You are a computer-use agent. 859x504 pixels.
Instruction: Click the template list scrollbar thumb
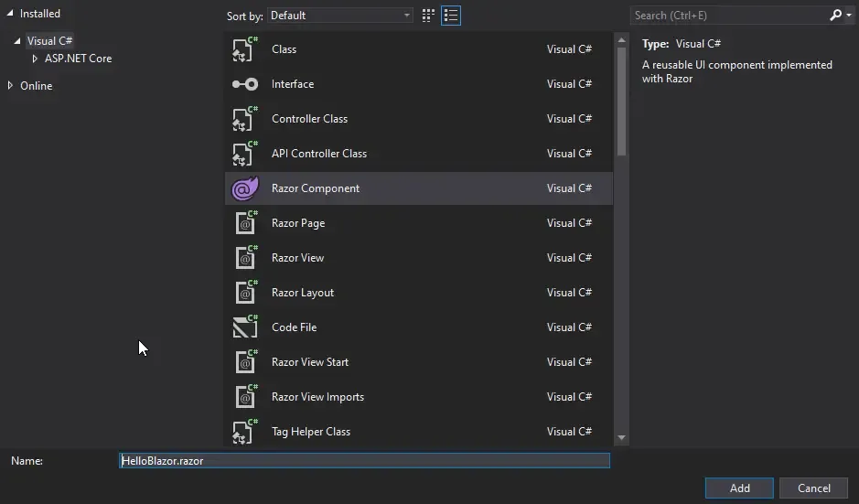click(621, 102)
